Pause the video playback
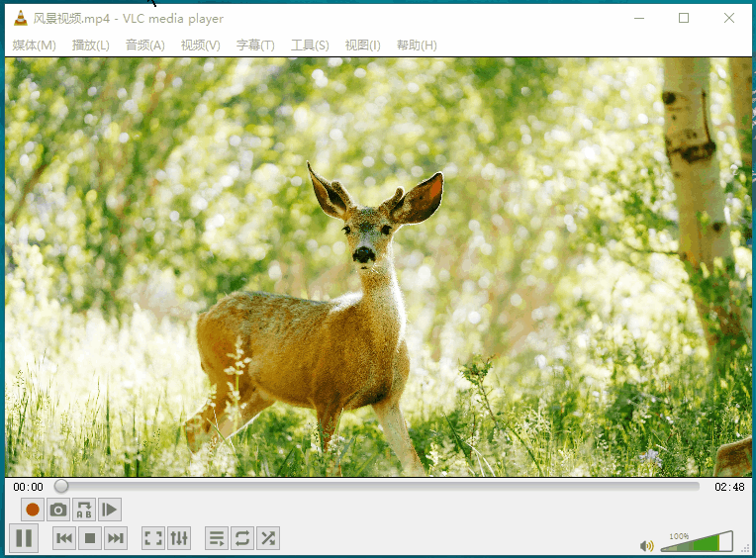The height and width of the screenshot is (558, 756). click(x=25, y=538)
